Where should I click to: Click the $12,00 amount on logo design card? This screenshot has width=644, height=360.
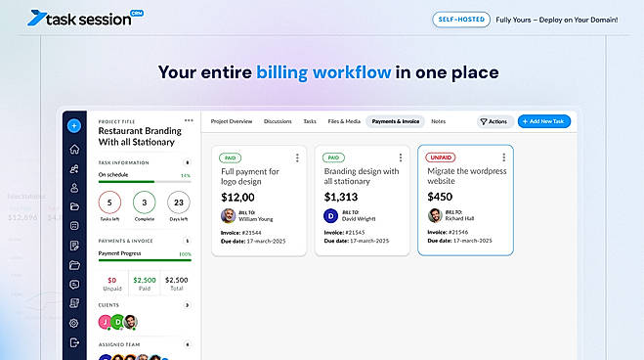pos(237,198)
